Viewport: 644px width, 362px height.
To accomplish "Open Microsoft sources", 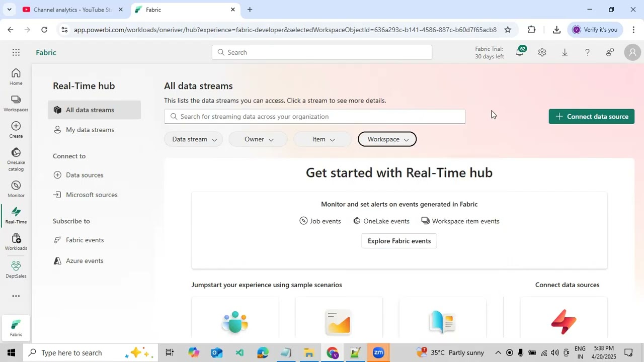I will pos(95,195).
